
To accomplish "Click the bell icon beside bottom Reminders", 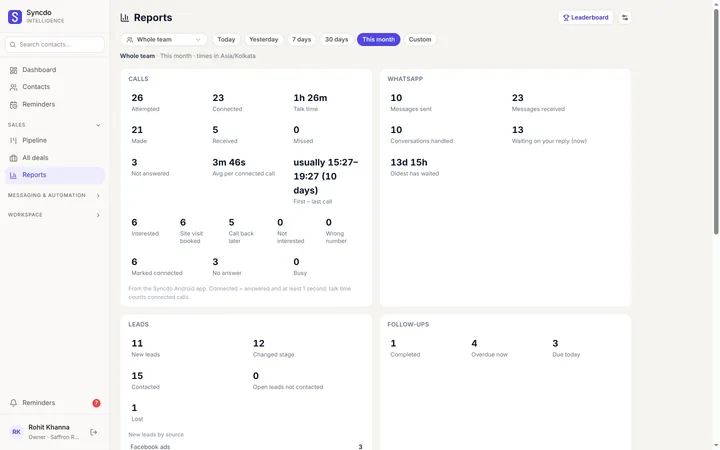I will click(13, 403).
